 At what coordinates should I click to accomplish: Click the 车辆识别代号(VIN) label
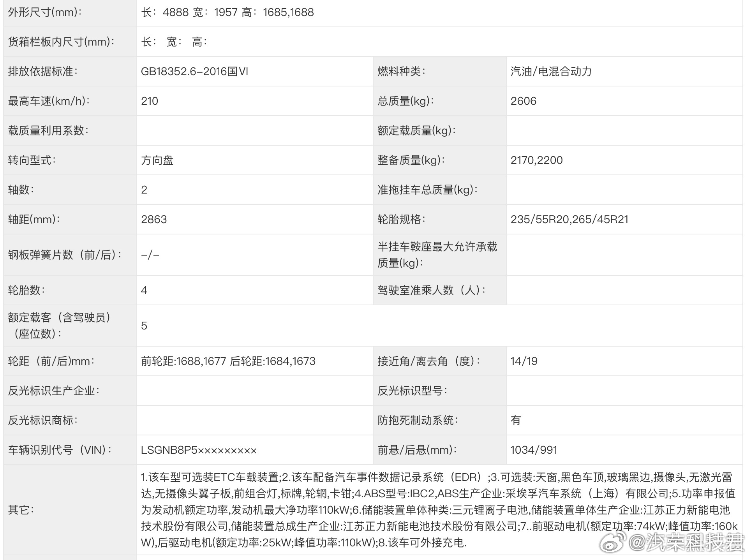tap(60, 450)
